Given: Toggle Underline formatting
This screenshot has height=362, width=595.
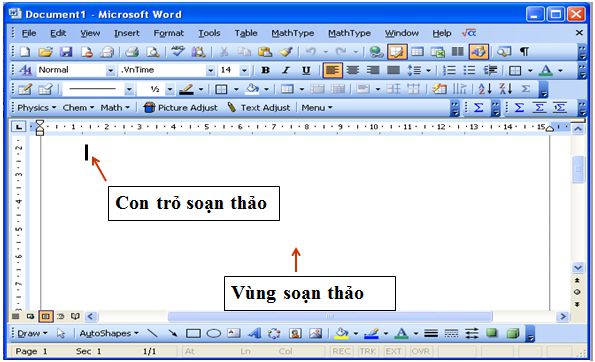Looking at the screenshot, I should [306, 70].
